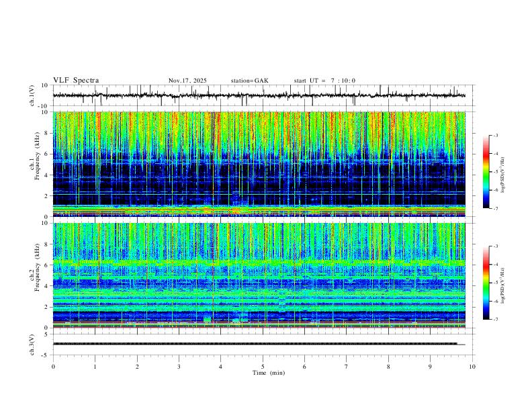Click the ch.1 log(PSD) color bar label
This screenshot has height=411, width=532.
point(502,175)
